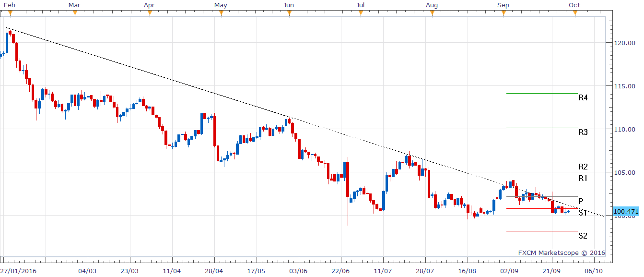Click the Oct month label text

[574, 5]
